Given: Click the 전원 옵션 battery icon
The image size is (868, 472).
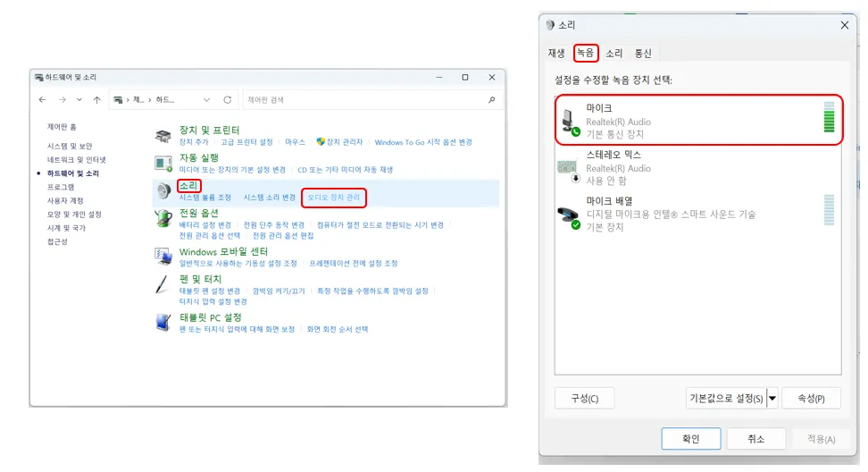Looking at the screenshot, I should [163, 218].
